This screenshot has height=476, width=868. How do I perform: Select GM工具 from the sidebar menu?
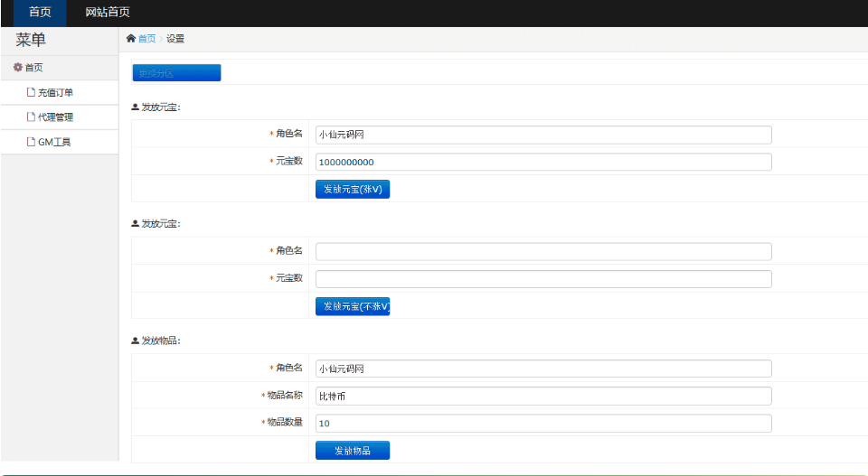pos(54,142)
